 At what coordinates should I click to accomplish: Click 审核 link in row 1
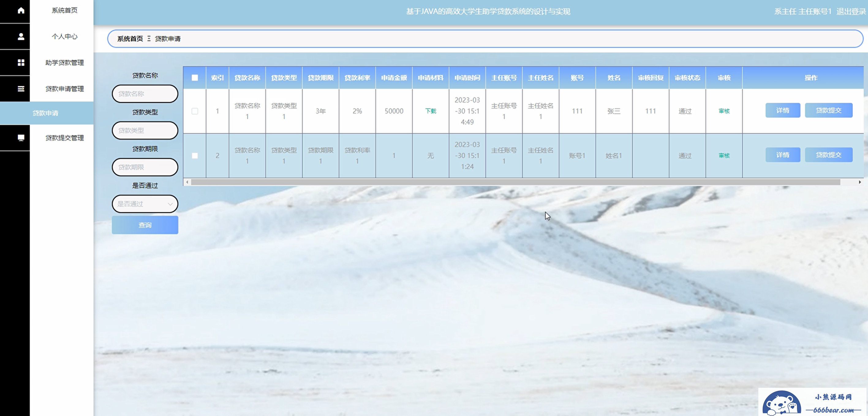pyautogui.click(x=724, y=111)
